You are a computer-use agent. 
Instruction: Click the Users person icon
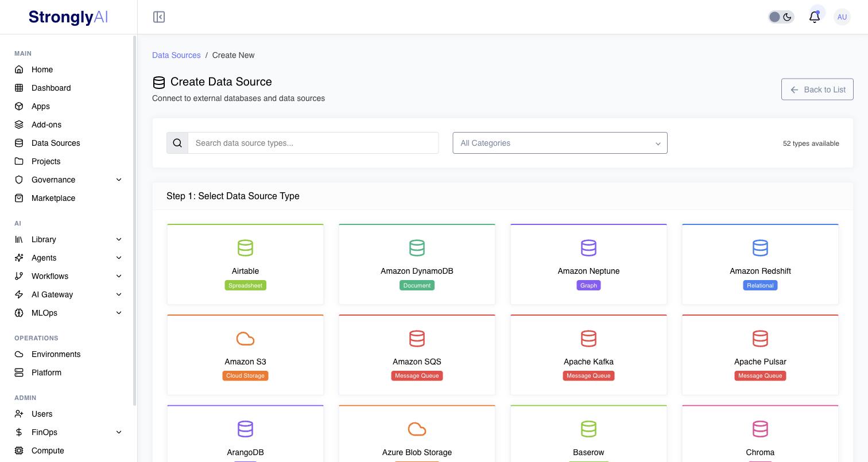tap(19, 414)
